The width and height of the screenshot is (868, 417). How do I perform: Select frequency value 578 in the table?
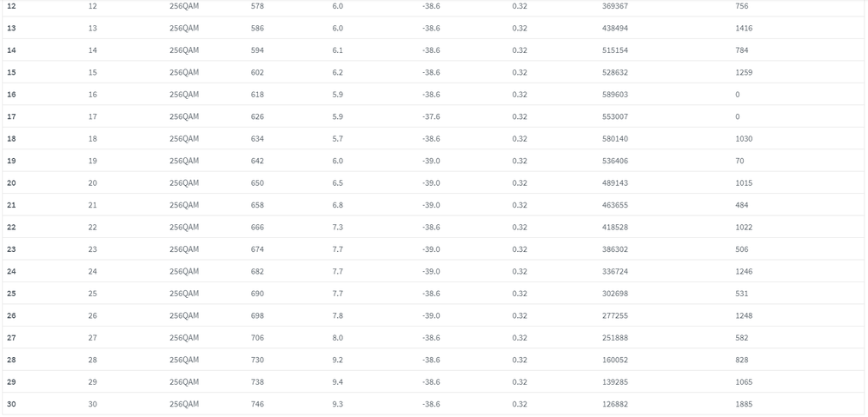[x=257, y=6]
